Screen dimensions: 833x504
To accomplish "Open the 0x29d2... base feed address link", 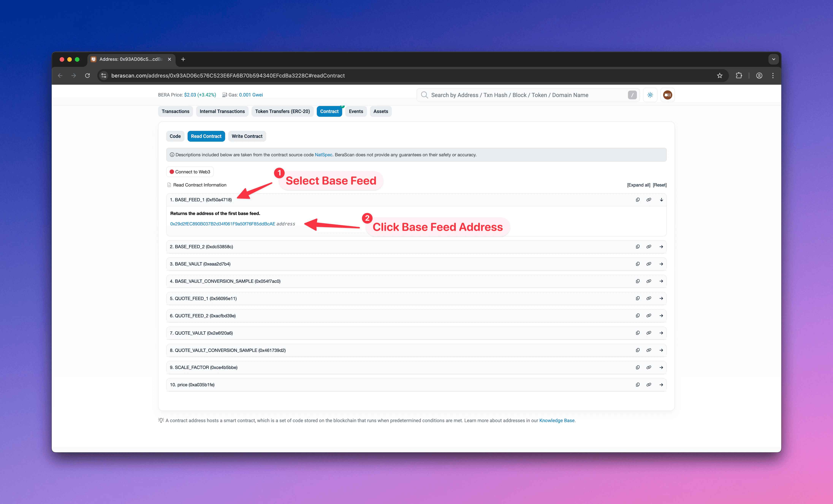I will 223,224.
